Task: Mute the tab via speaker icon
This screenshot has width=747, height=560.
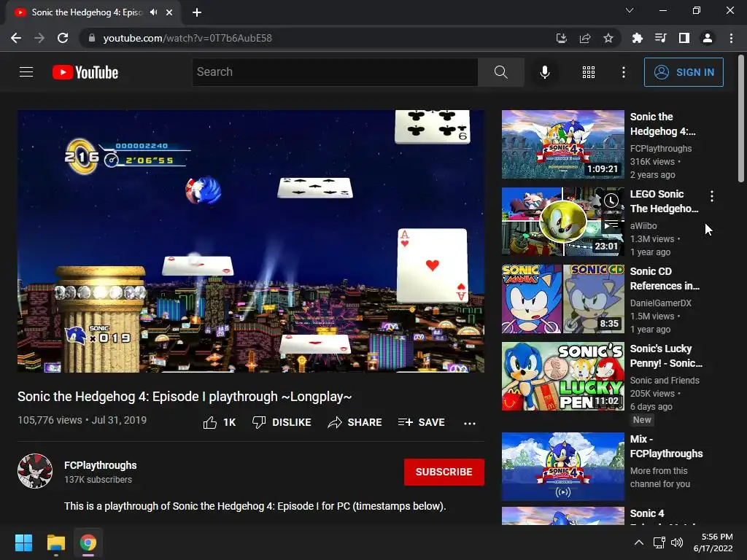Action: 153,12
